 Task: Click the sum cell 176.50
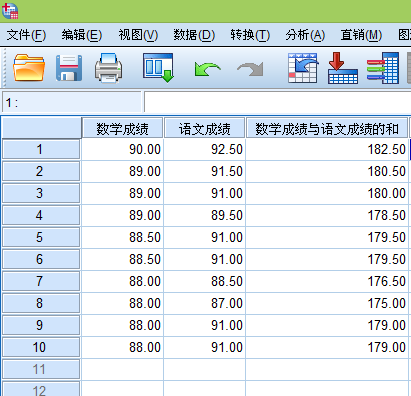(x=327, y=281)
